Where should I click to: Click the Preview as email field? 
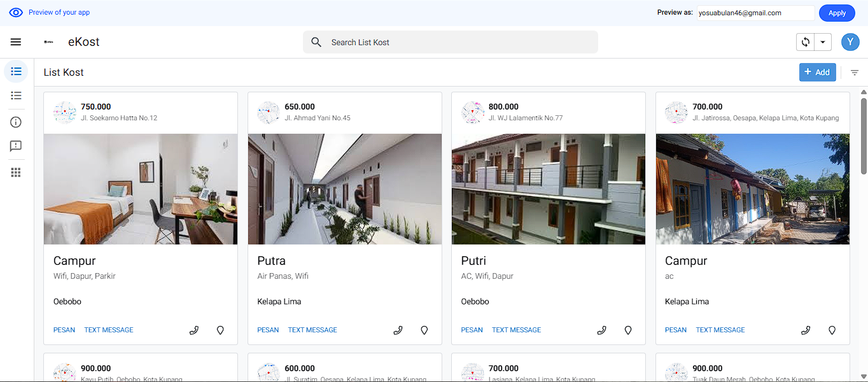755,13
